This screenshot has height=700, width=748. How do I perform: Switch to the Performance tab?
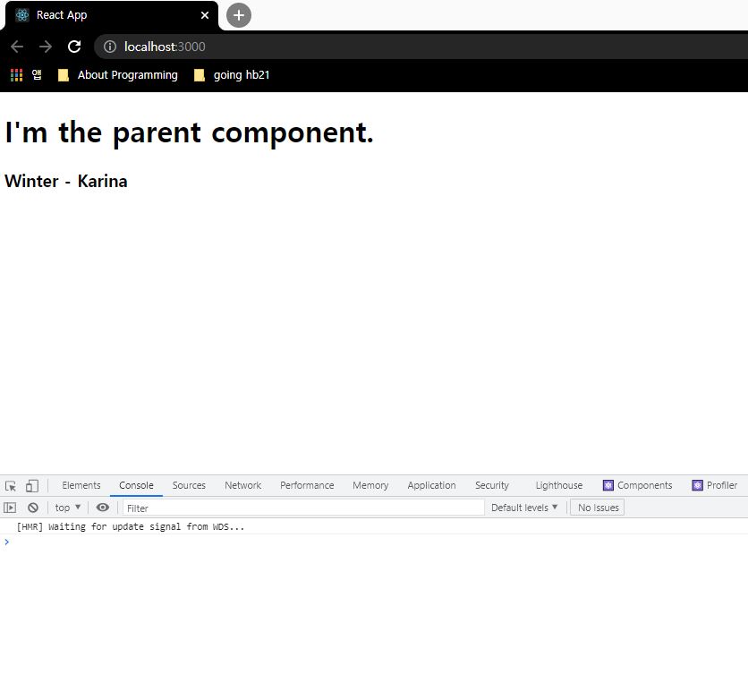[307, 485]
